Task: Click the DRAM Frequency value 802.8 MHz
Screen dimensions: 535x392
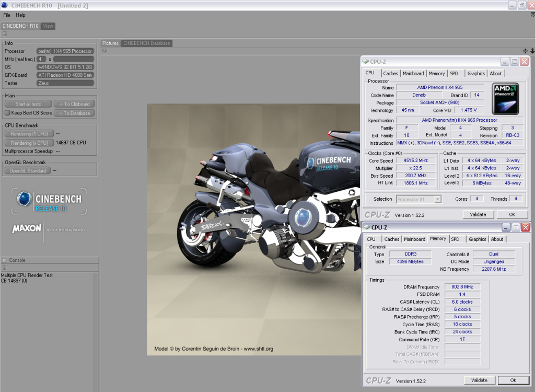Action: pyautogui.click(x=462, y=287)
